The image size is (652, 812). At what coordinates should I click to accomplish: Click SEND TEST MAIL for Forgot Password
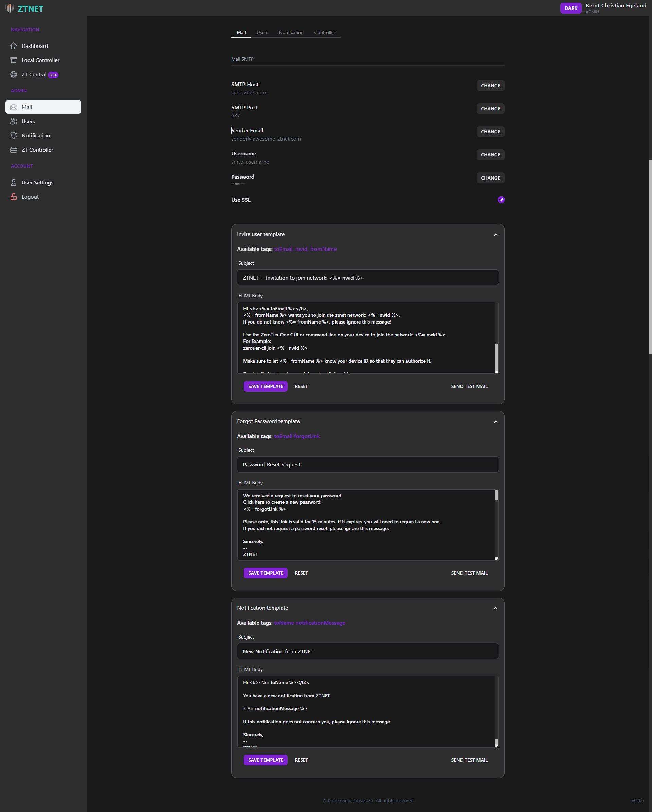point(470,573)
